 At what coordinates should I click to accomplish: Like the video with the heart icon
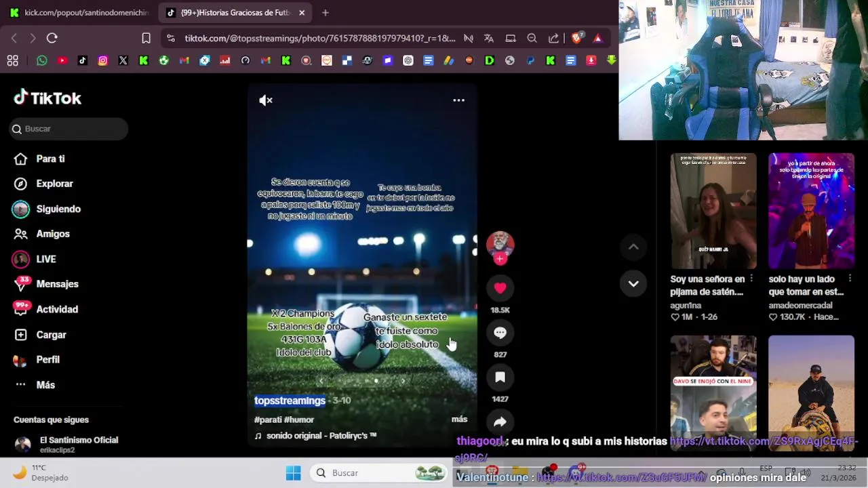click(500, 288)
